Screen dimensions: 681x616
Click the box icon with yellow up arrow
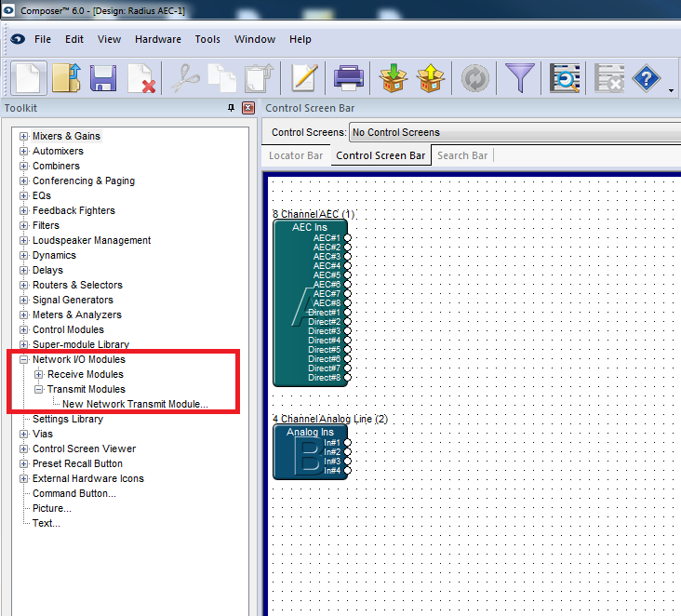tap(431, 78)
